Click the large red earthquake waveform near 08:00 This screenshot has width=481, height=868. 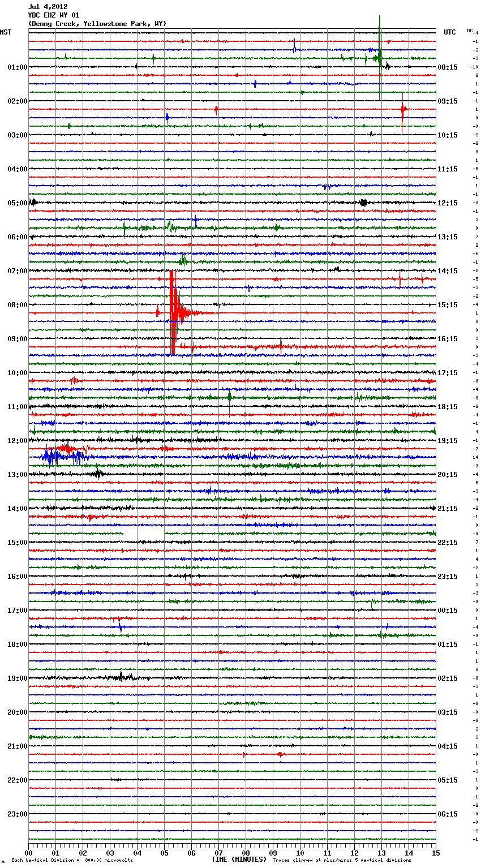[x=174, y=312]
